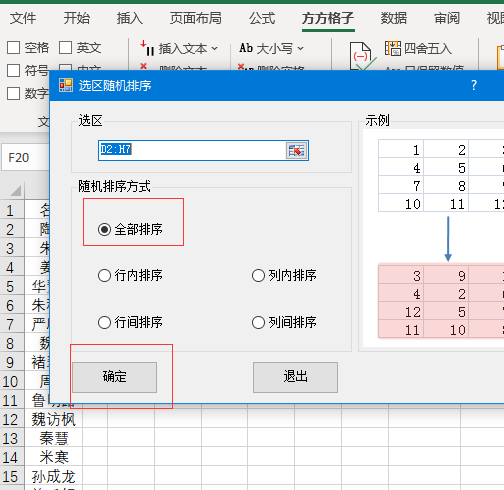This screenshot has width=504, height=490.
Task: Click cell containing 秦慧
Action: coord(53,438)
